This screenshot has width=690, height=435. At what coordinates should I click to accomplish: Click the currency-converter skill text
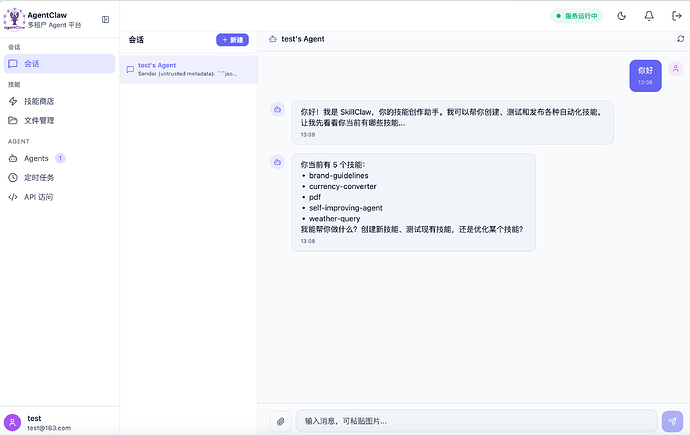342,186
